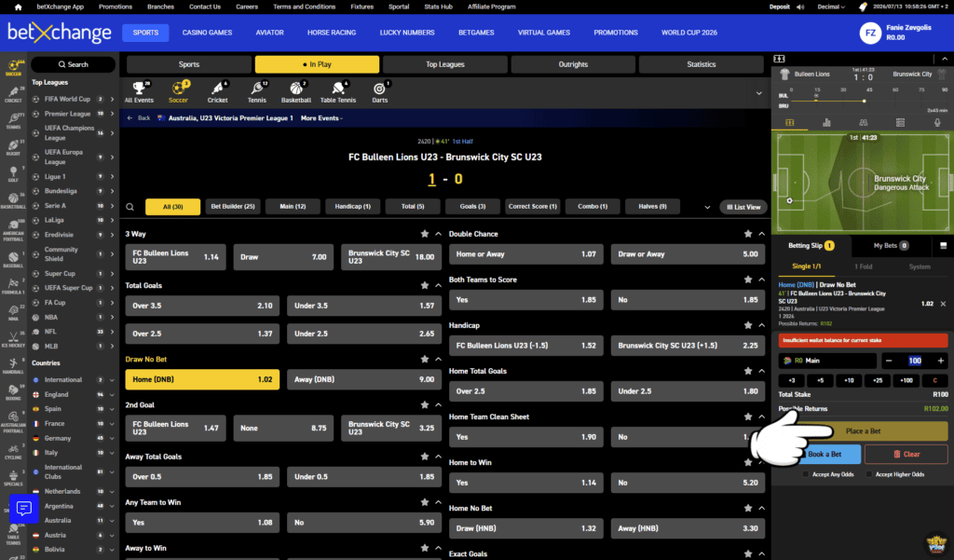This screenshot has height=560, width=954.
Task: Click the Place a Bet button
Action: (863, 431)
